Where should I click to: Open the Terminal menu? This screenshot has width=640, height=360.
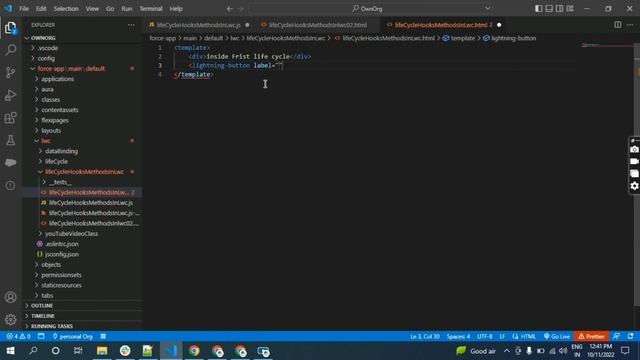tap(151, 9)
